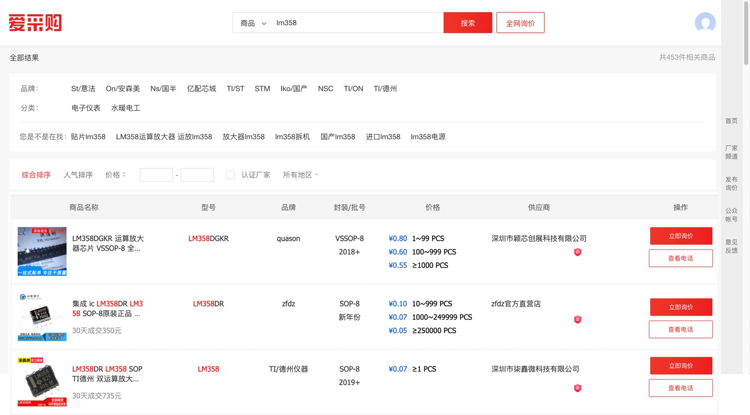The width and height of the screenshot is (750, 415).
Task: Open 发布询价 in the right sidebar
Action: (731, 183)
